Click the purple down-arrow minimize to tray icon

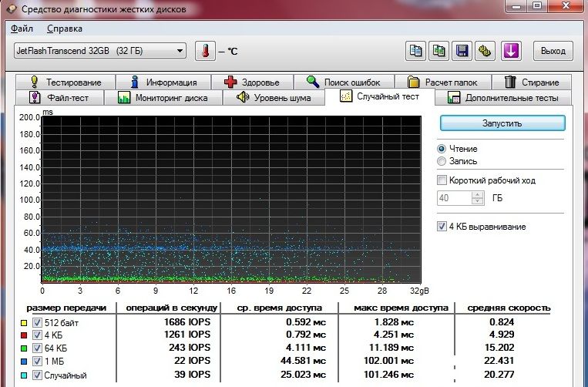pos(512,52)
